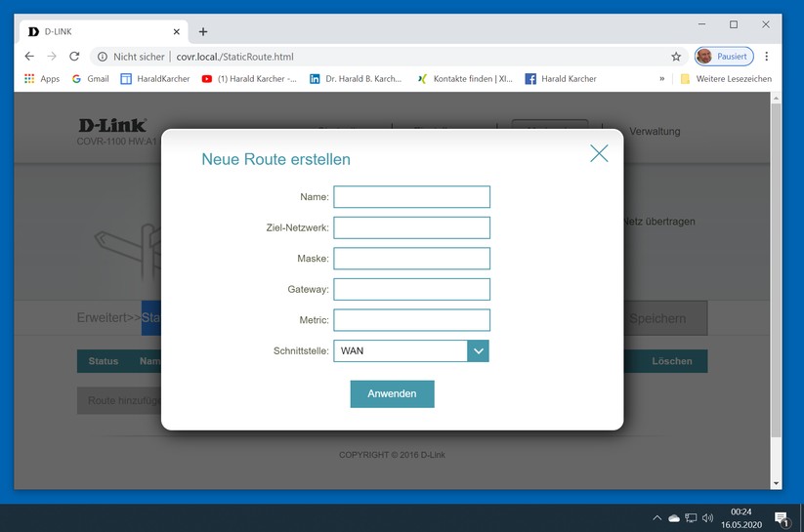Screen dimensions: 804x532
Task: Click the Pausiert profile button
Action: tap(724, 57)
